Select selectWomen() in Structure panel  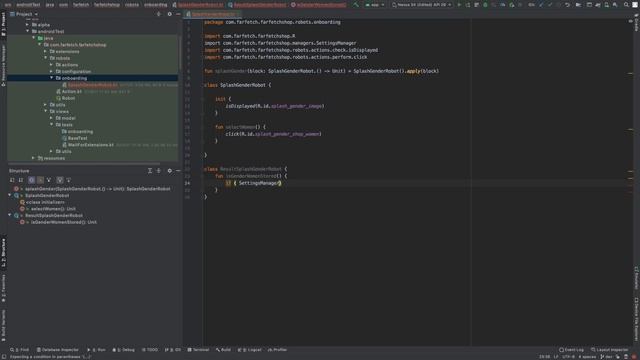[53, 209]
